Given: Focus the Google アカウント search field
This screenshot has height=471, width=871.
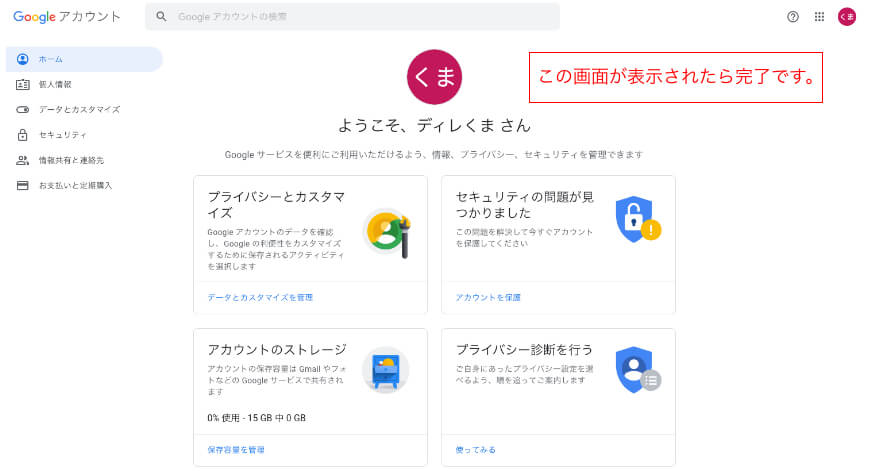Looking at the screenshot, I should 352,17.
